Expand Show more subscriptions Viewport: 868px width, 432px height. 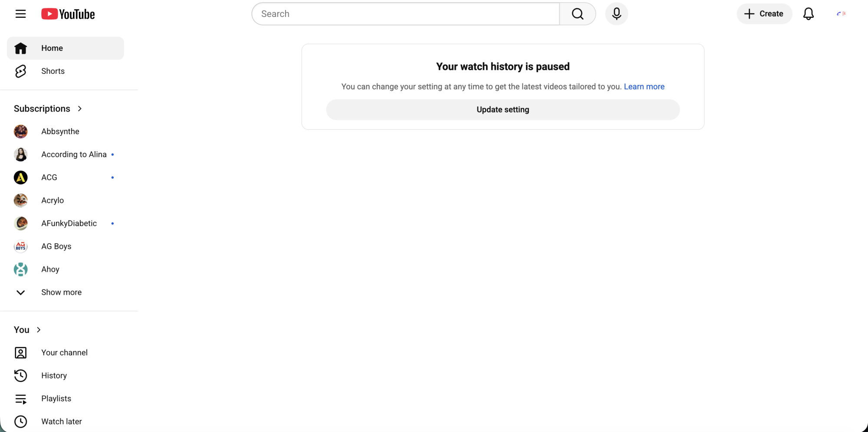pyautogui.click(x=61, y=292)
